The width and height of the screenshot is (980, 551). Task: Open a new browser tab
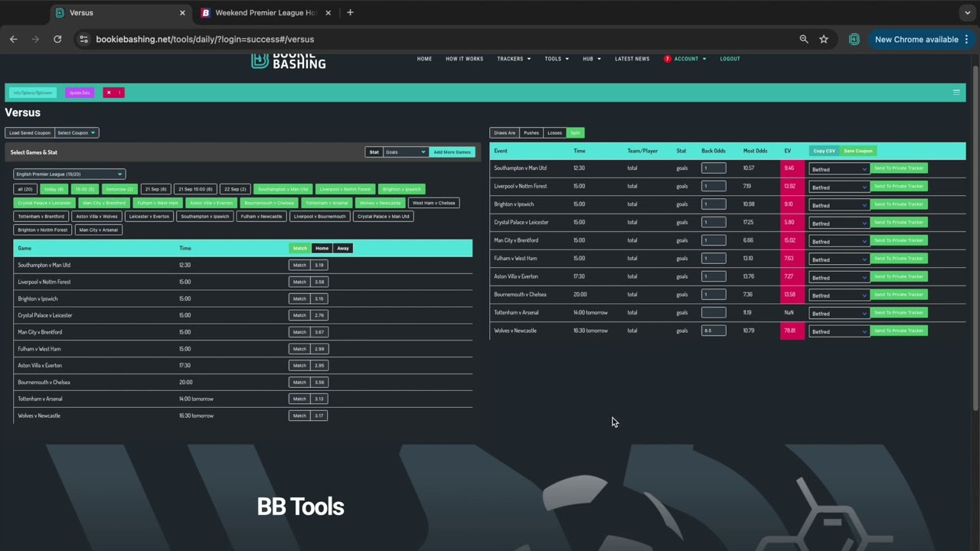[350, 12]
